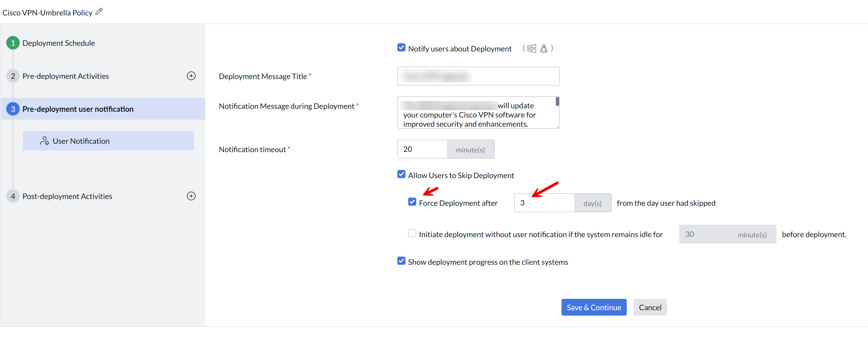Viewport: 868px width, 337px height.
Task: Click the step 2 number circle
Action: pos(13,76)
